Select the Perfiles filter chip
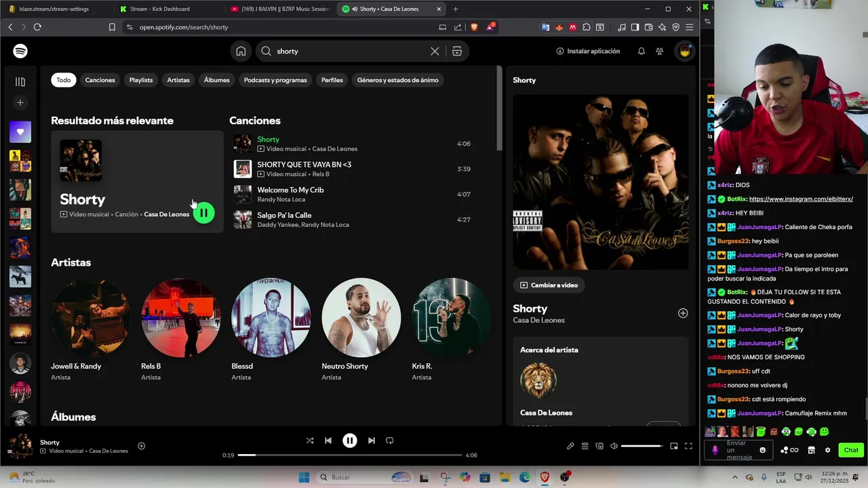The image size is (868, 488). coord(332,80)
